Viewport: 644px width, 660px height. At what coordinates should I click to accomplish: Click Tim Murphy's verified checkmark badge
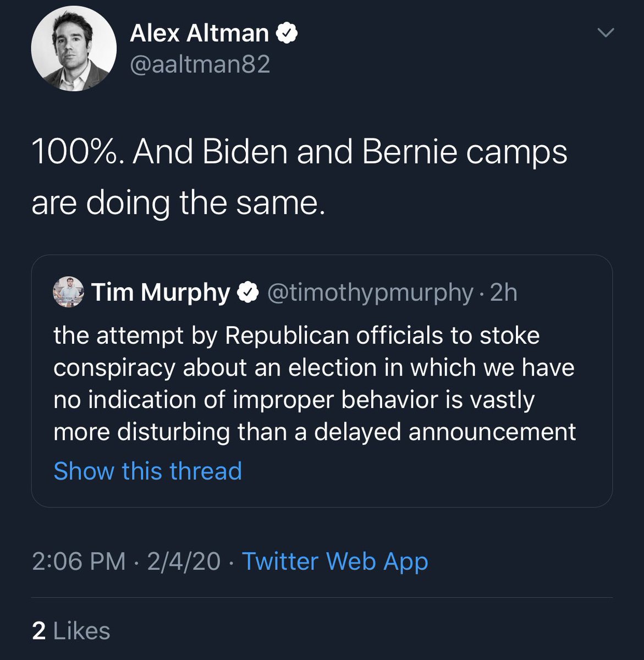click(248, 293)
